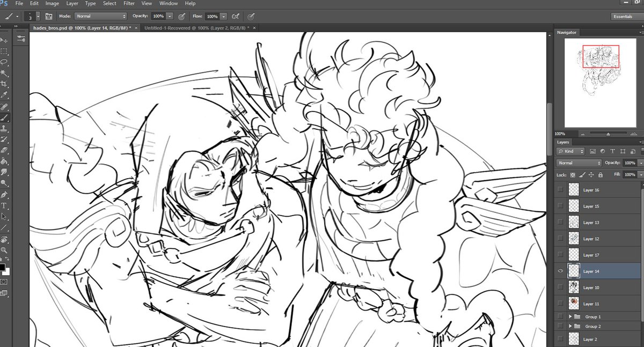This screenshot has height=347, width=644.
Task: Open the Flow slider dropdown
Action: [x=224, y=17]
